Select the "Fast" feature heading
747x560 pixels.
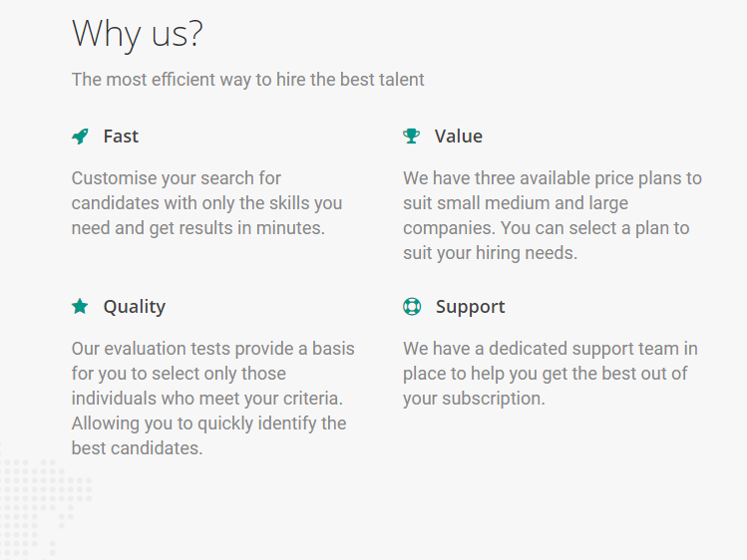coord(121,137)
